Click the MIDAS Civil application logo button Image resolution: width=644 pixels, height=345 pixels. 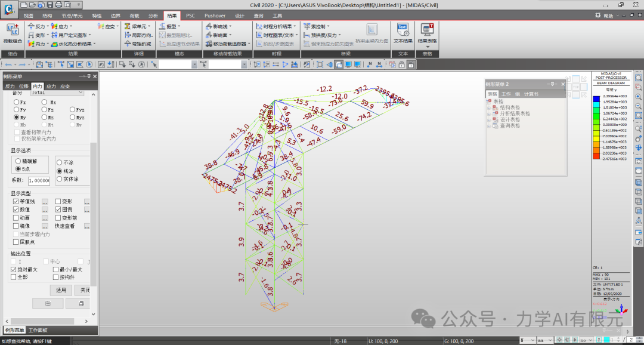8,9
